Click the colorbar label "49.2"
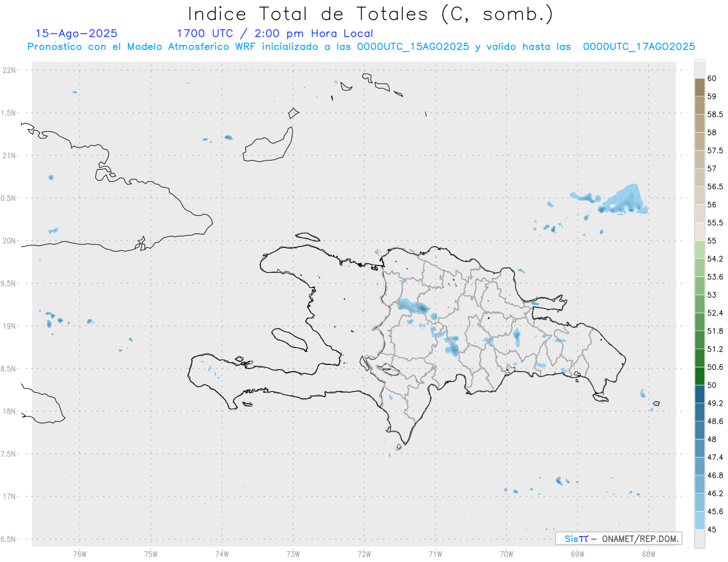The image size is (728, 562). [715, 403]
